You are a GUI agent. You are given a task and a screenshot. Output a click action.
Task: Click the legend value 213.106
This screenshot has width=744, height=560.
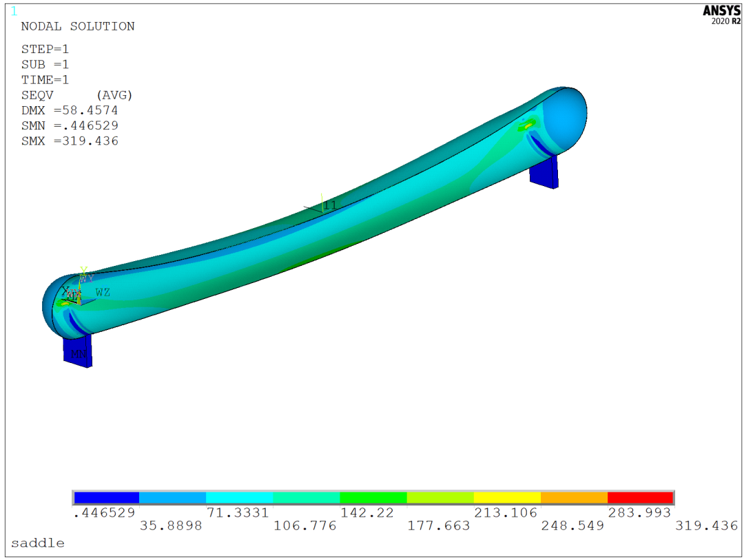[506, 513]
